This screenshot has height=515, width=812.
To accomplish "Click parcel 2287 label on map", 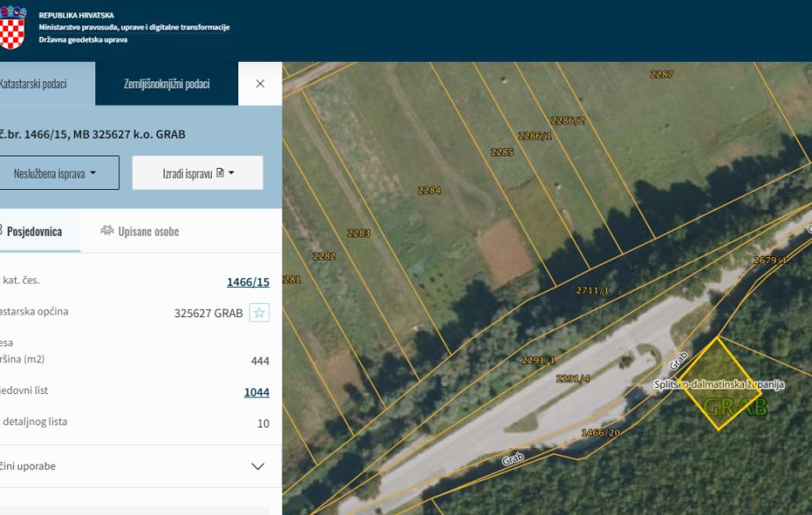I will point(661,74).
